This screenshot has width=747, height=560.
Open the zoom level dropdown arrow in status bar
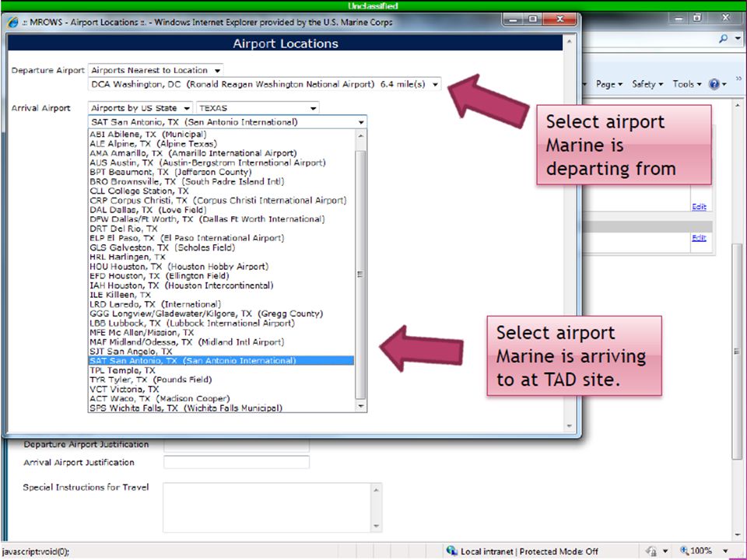point(725,551)
